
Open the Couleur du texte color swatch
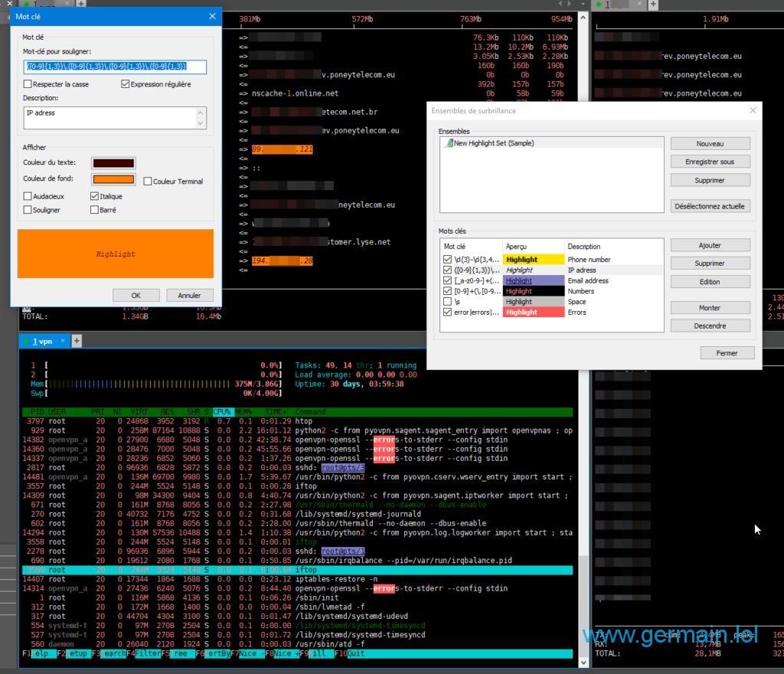pyautogui.click(x=113, y=162)
